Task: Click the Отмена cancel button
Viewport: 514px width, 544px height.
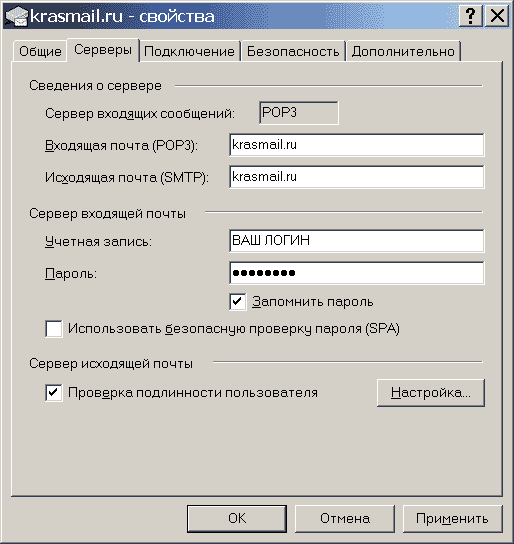Action: point(345,518)
